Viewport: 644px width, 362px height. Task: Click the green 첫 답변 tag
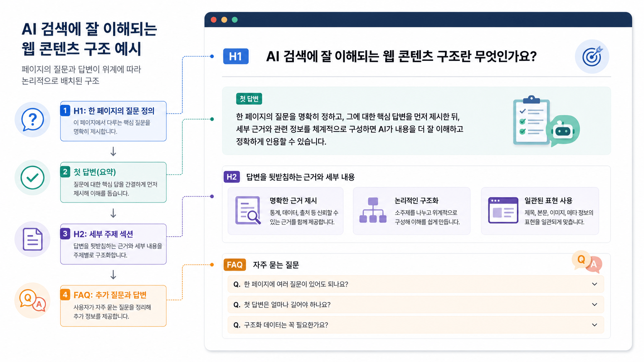[x=249, y=99]
